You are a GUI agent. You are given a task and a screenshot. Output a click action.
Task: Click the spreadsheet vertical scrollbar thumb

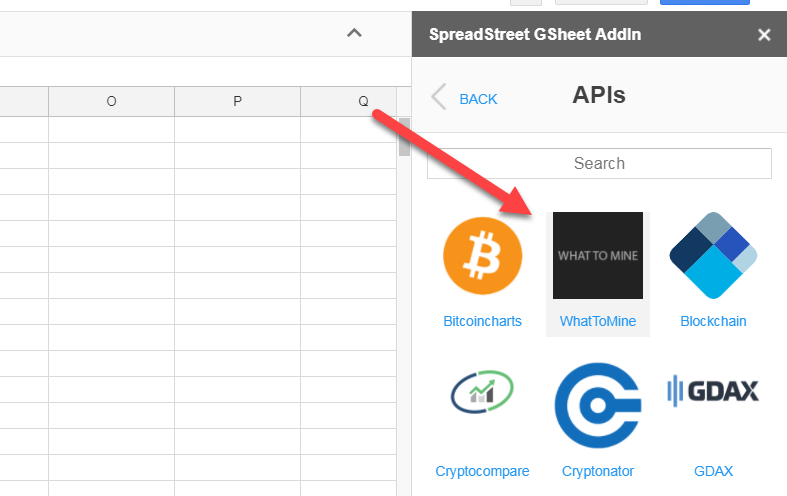coord(405,137)
